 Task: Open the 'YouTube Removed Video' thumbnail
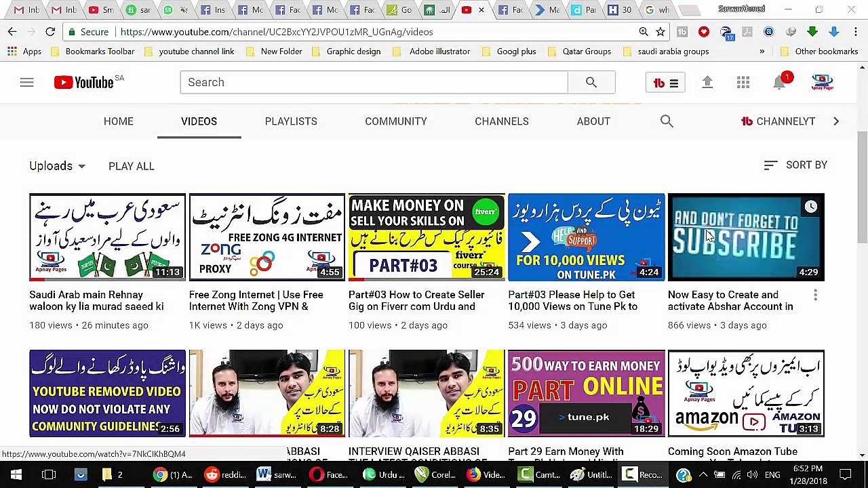click(x=107, y=394)
